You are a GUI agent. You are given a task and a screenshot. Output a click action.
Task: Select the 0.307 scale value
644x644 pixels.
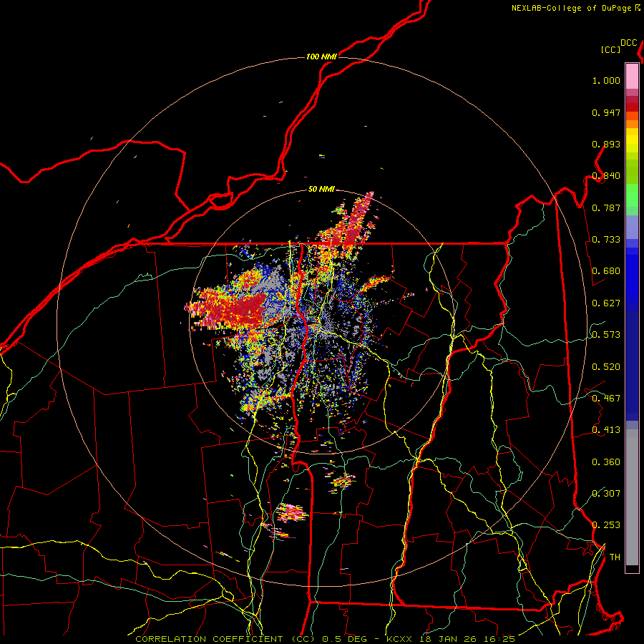click(606, 494)
